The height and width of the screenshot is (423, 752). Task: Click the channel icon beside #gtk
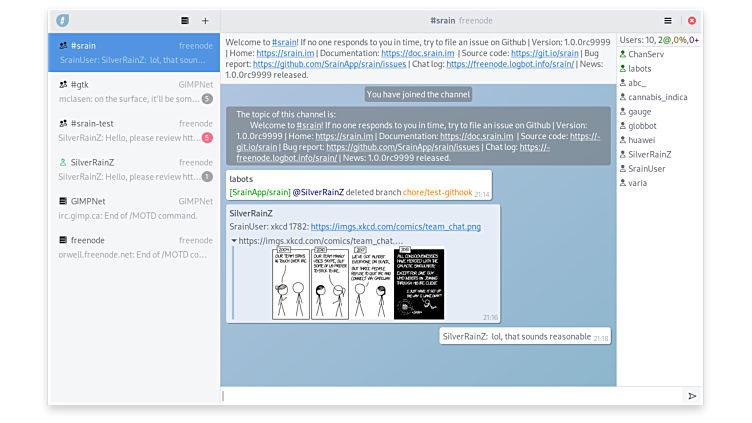pos(63,85)
